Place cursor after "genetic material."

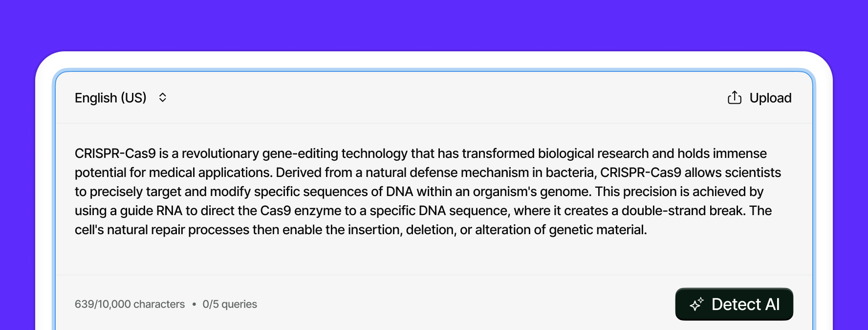click(648, 230)
